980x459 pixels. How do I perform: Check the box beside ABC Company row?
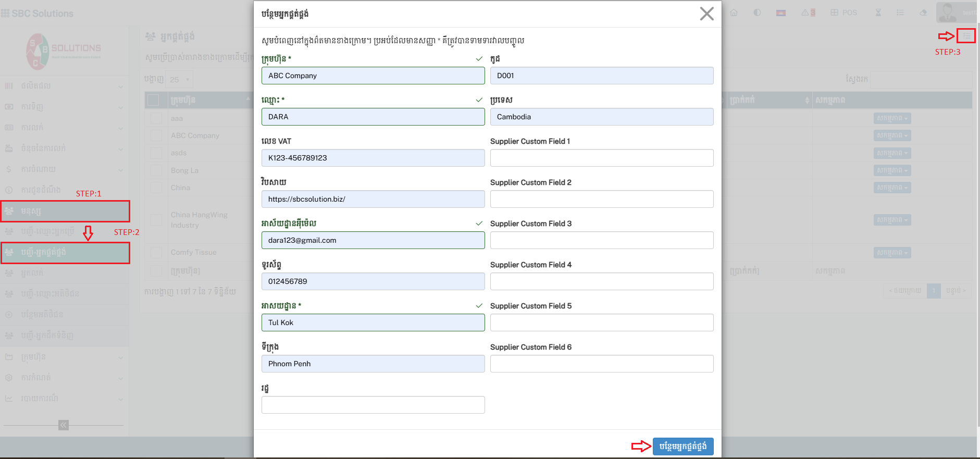(x=156, y=135)
